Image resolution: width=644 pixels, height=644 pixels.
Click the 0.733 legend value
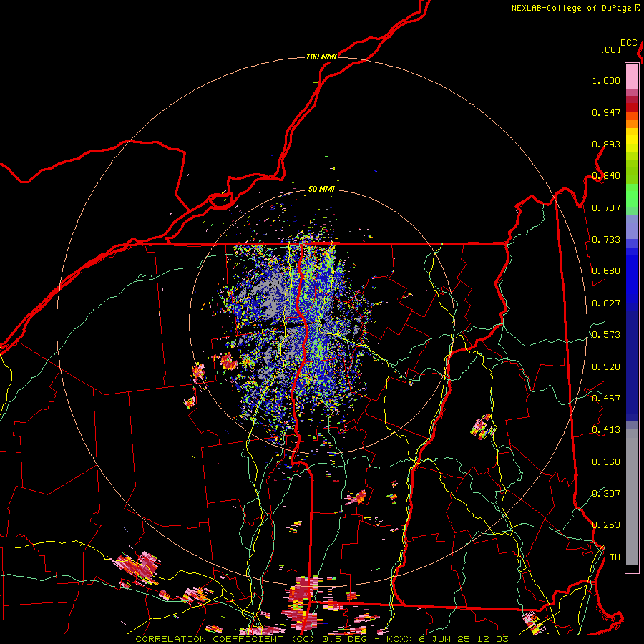pos(606,240)
